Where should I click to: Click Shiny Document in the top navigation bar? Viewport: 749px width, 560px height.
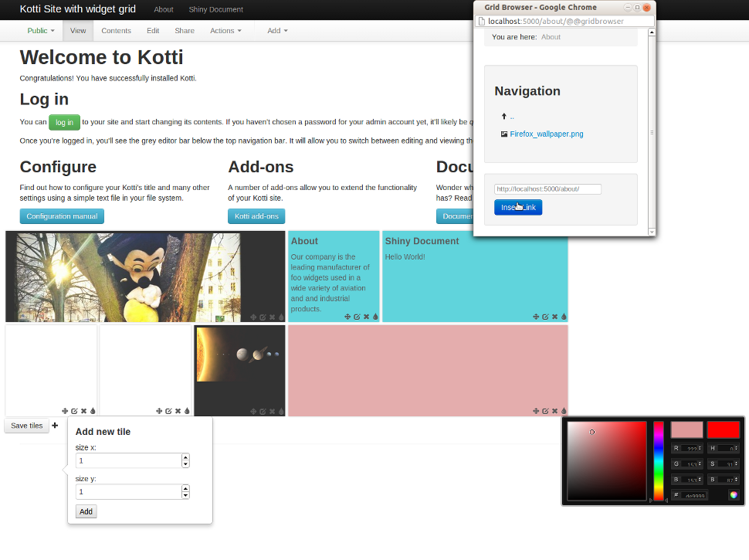pos(216,9)
